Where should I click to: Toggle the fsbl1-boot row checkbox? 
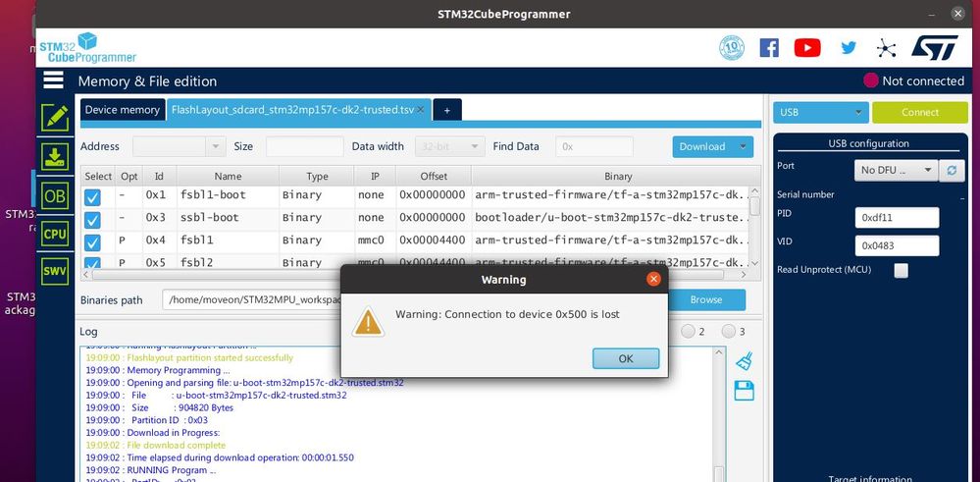92,197
